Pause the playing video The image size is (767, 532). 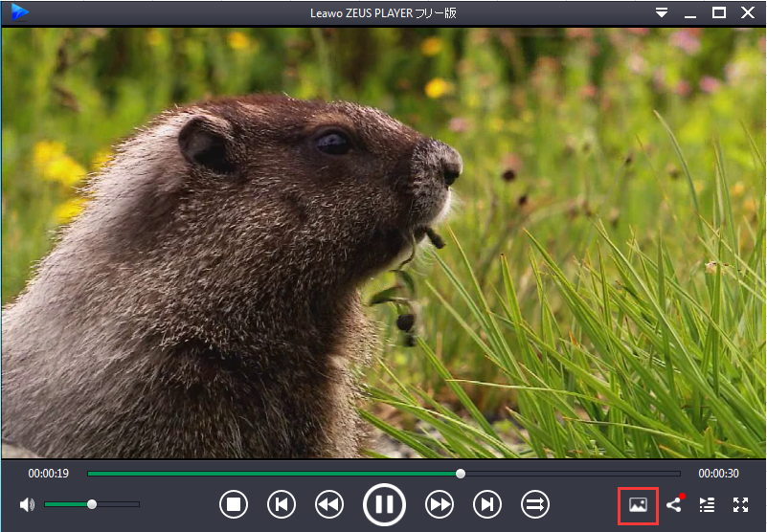click(x=384, y=504)
